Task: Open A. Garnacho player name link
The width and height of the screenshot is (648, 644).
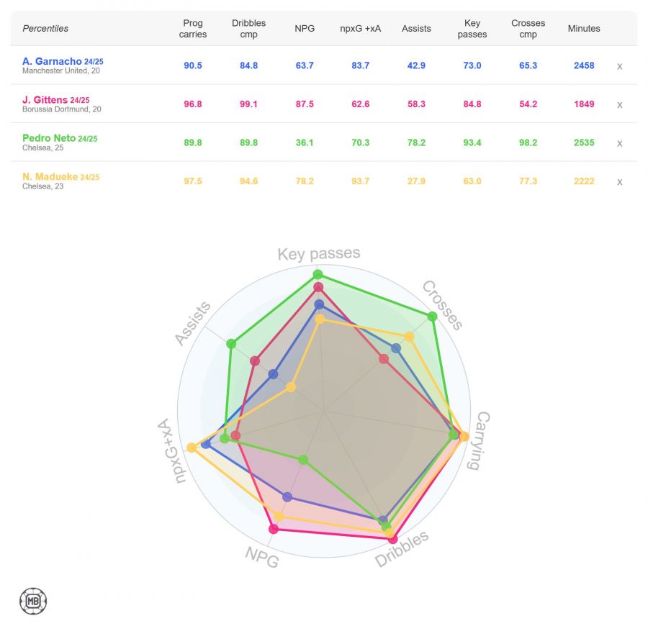Action: (x=52, y=61)
